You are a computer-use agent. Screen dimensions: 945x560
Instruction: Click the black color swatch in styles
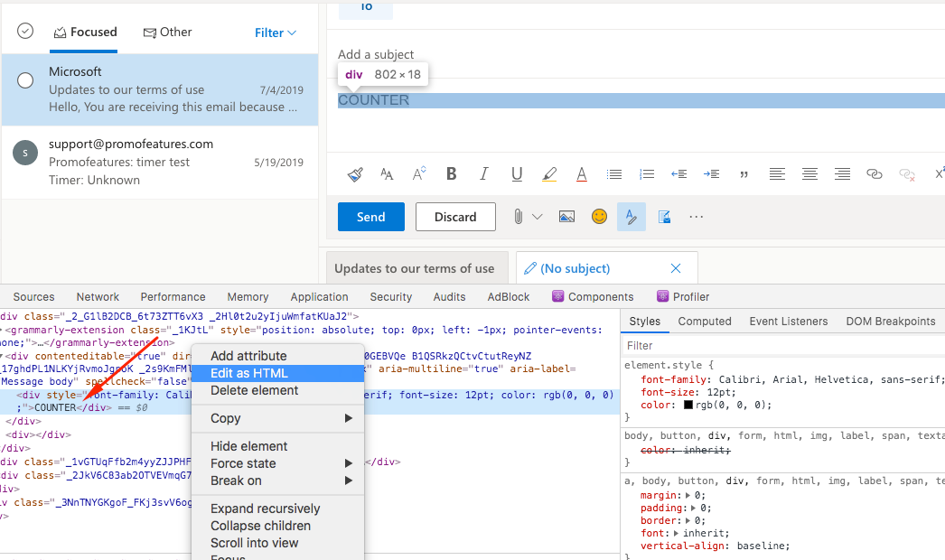(688, 405)
